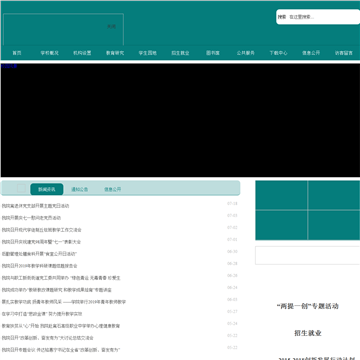Go to the 学生园地 section
This screenshot has height=360, width=360.
click(x=147, y=53)
